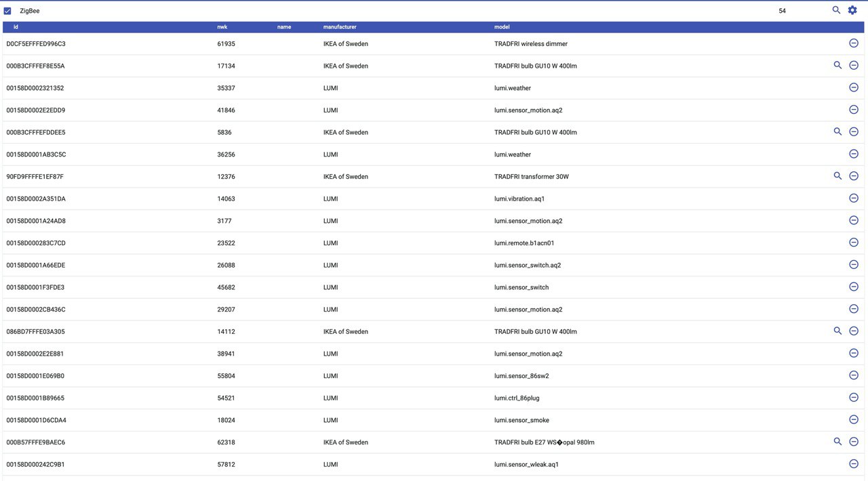868x481 pixels.
Task: Remove the lumi.sensor_86sw2 device
Action: pyautogui.click(x=854, y=375)
